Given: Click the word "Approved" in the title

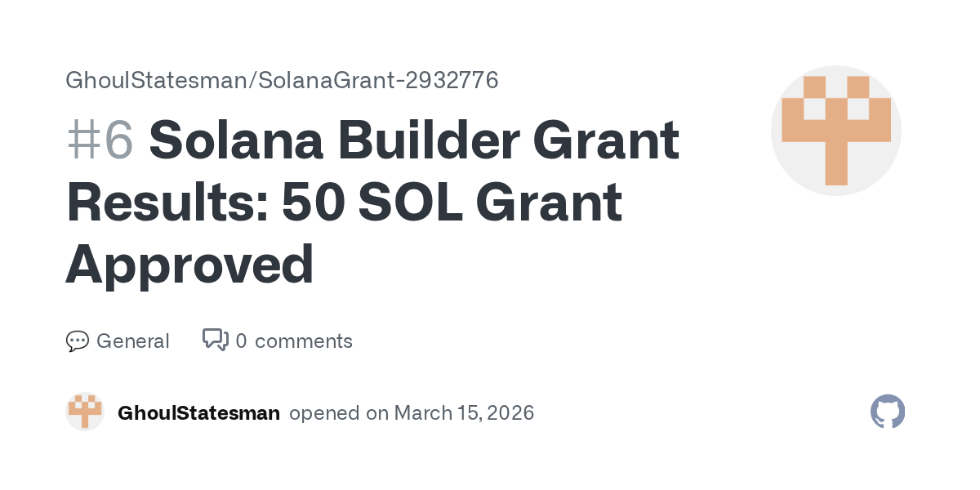Looking at the screenshot, I should tap(189, 264).
